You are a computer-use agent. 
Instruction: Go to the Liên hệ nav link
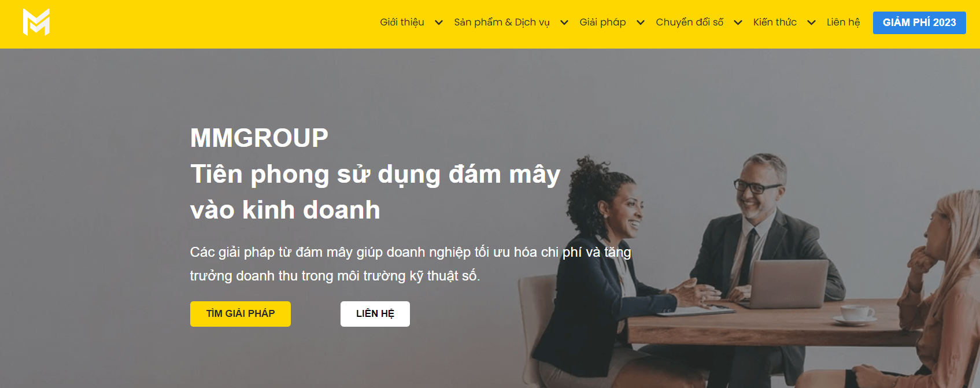pos(843,23)
